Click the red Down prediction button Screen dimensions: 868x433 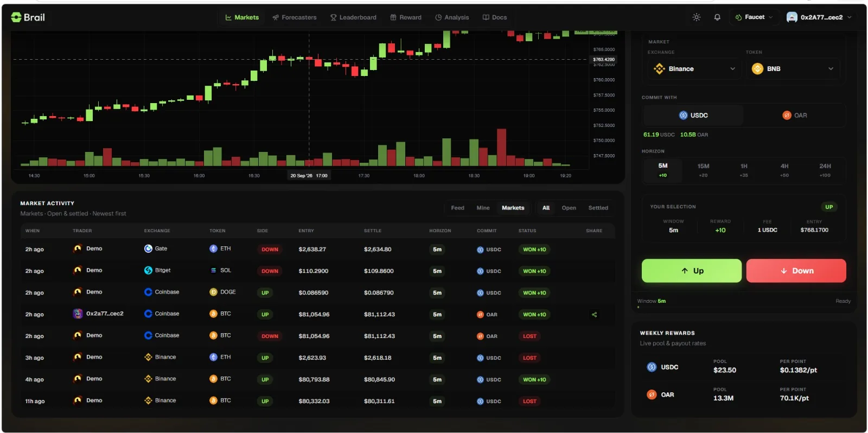pyautogui.click(x=796, y=271)
